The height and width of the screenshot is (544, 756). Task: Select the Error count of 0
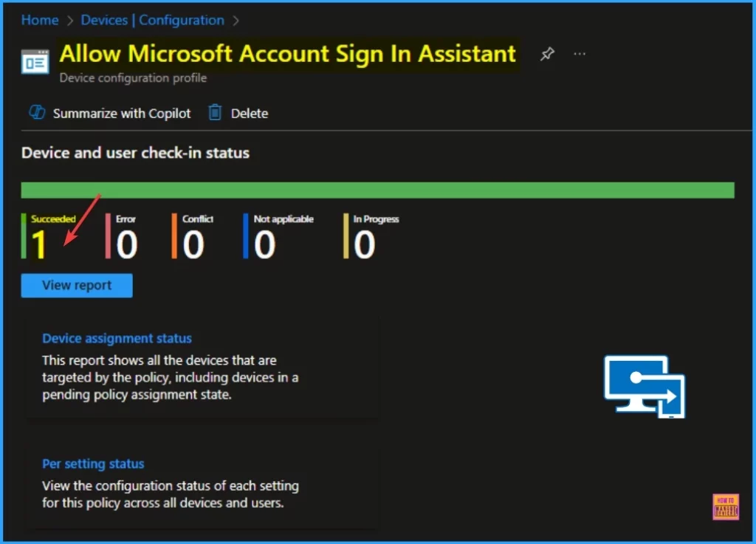coord(127,245)
